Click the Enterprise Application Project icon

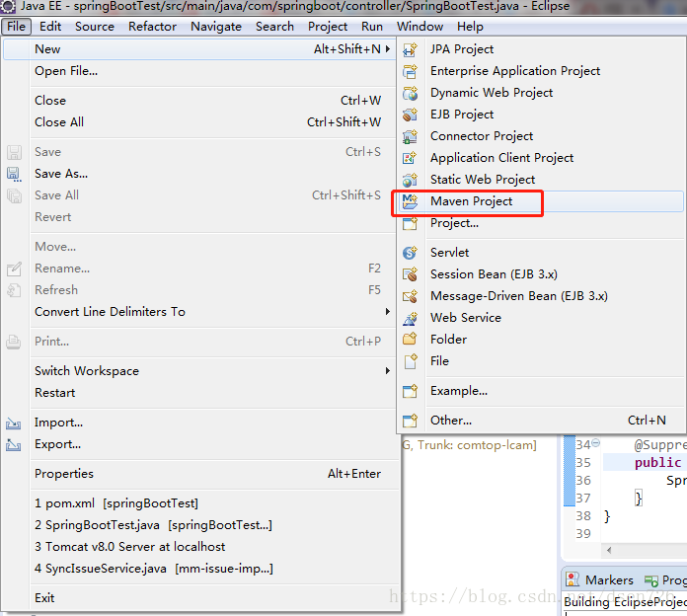click(410, 71)
